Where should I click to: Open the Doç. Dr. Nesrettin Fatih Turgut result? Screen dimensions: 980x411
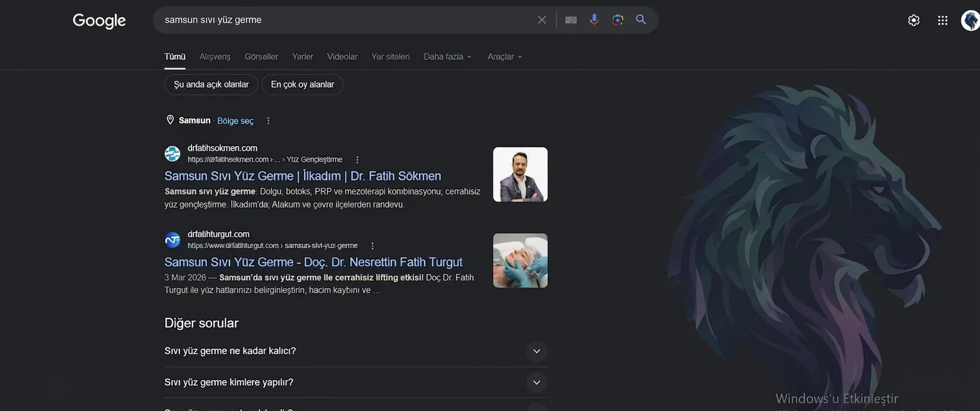tap(314, 262)
